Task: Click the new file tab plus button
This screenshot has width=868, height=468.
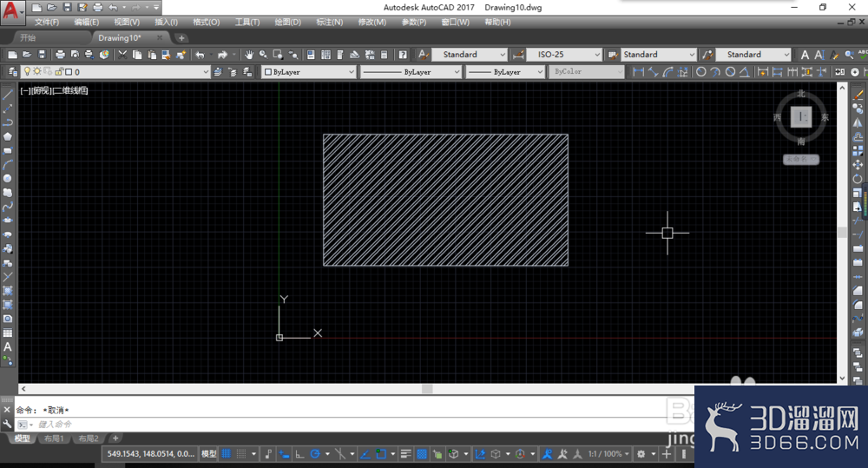Action: (181, 38)
